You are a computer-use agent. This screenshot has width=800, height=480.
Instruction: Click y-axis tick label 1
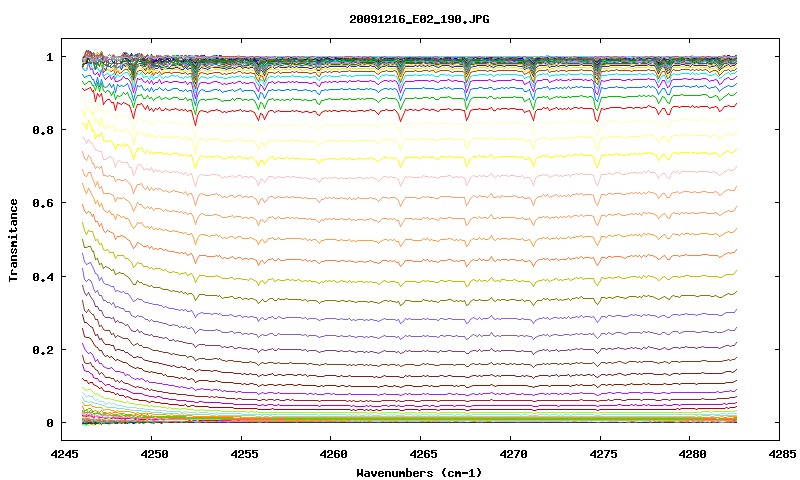tap(49, 57)
